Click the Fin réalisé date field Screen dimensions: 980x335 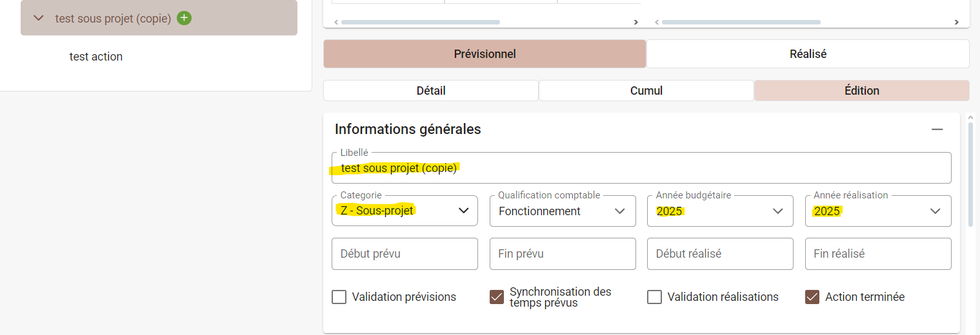click(x=878, y=254)
